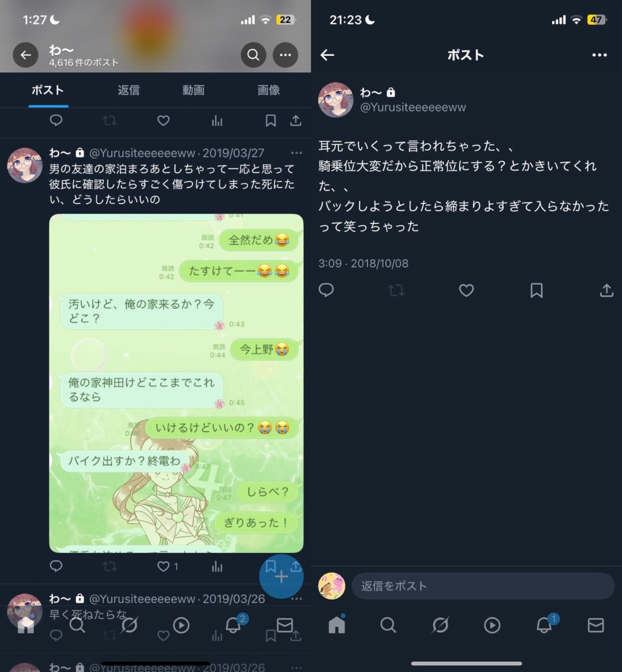Open the Grok icon in the right bottom bar

440,625
